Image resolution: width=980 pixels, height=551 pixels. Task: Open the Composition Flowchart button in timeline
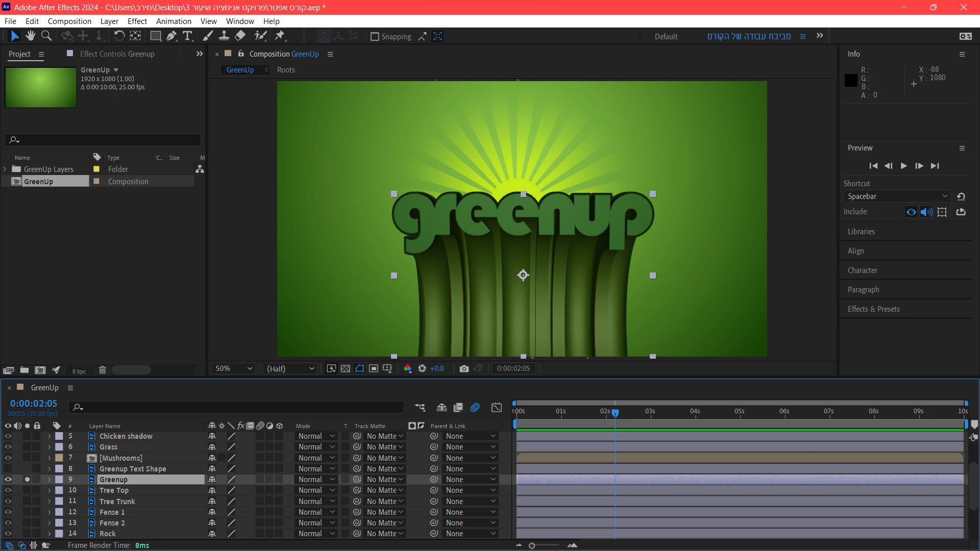tap(420, 407)
